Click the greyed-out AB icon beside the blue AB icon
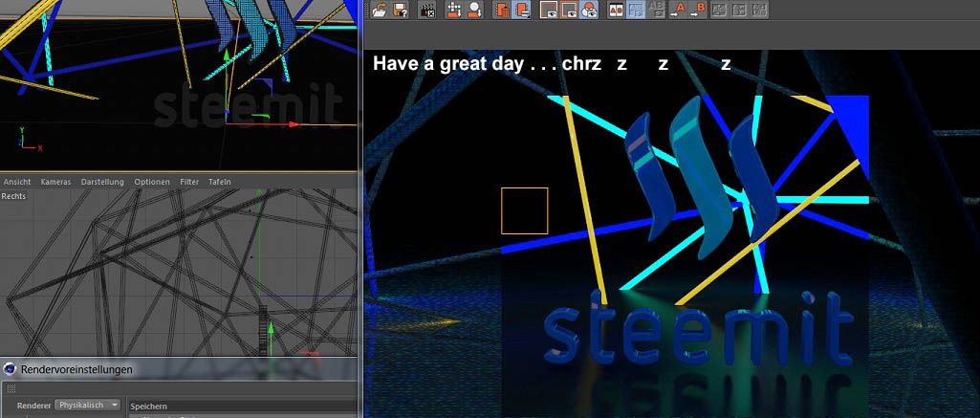 tap(656, 10)
